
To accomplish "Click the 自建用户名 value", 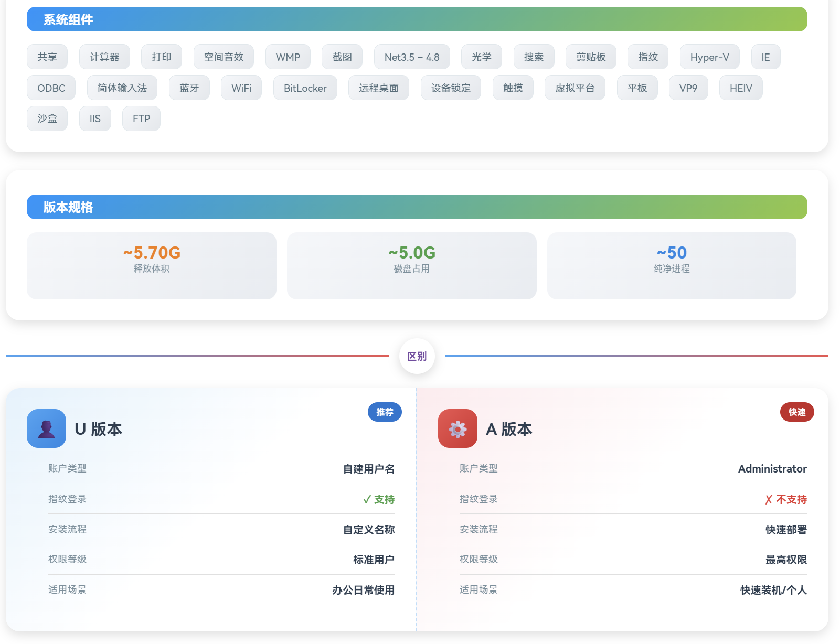I will 369,469.
